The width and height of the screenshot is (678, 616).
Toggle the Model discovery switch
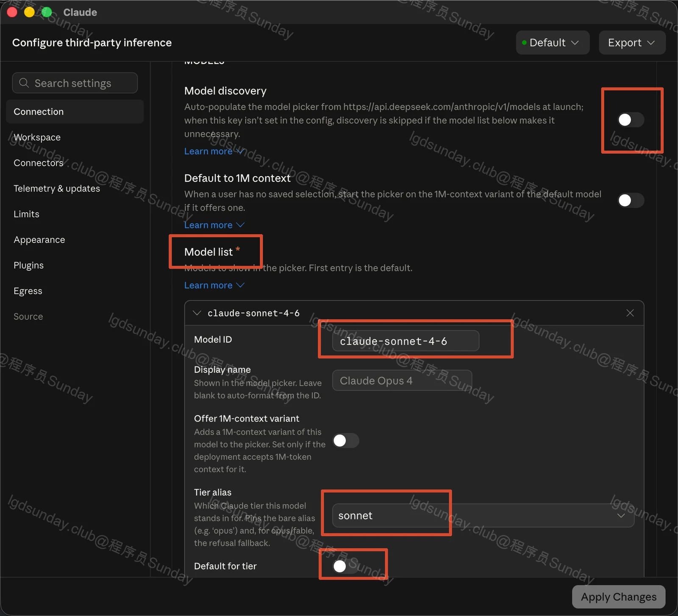631,120
